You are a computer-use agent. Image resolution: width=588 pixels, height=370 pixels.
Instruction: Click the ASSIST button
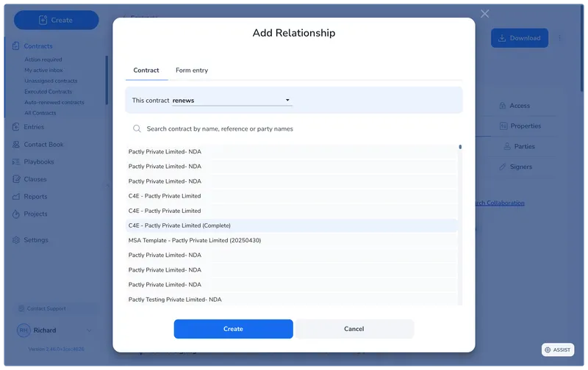pyautogui.click(x=558, y=349)
